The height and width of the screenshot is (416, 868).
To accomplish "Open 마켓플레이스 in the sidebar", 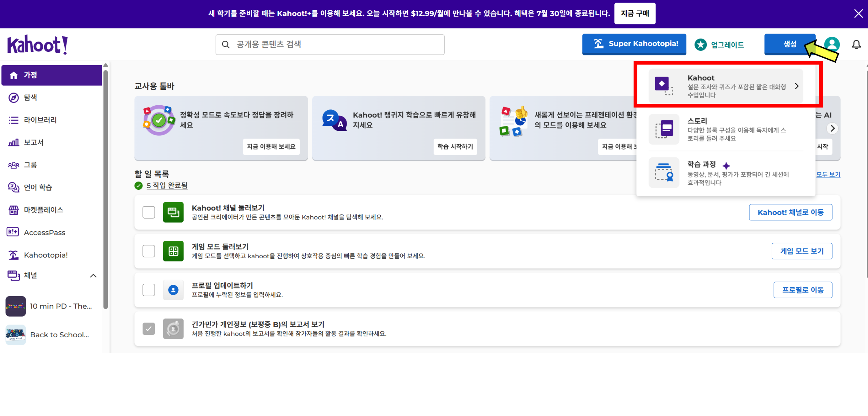I will [x=43, y=210].
